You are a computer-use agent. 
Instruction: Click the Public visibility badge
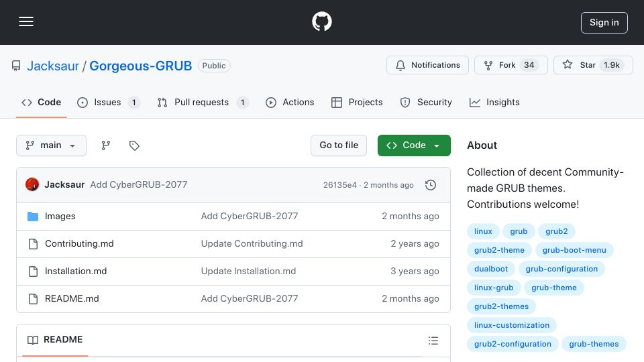click(x=214, y=66)
